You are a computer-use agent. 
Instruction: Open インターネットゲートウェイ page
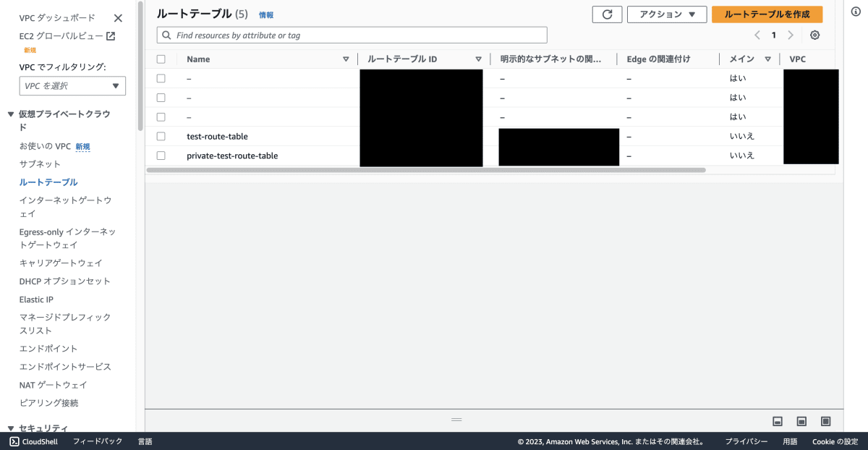pos(66,207)
